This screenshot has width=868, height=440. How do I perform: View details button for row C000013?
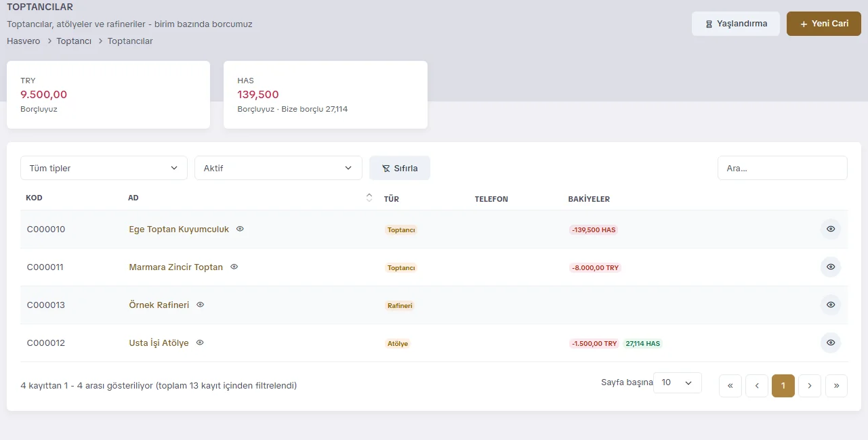click(x=831, y=305)
